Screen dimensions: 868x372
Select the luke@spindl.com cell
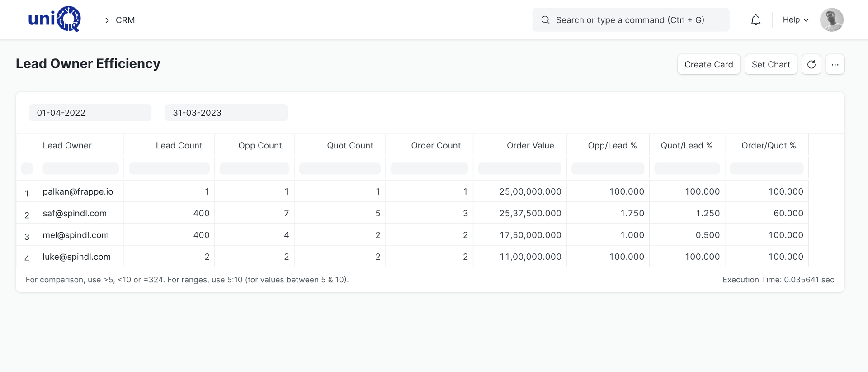(81, 257)
